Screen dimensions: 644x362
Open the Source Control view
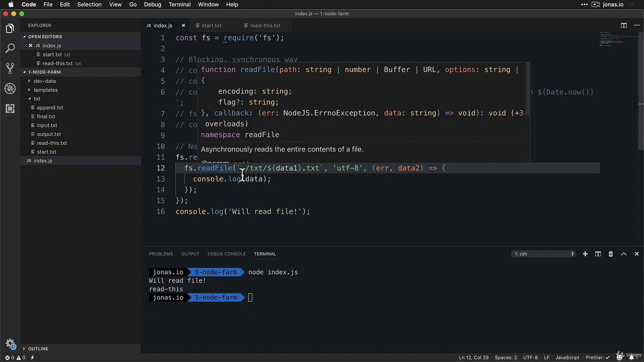click(10, 68)
